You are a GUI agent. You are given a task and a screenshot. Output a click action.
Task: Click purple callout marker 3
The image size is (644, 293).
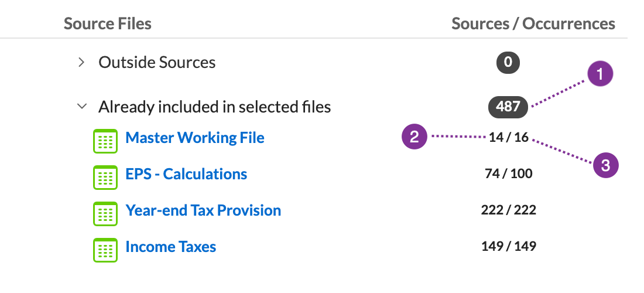606,165
